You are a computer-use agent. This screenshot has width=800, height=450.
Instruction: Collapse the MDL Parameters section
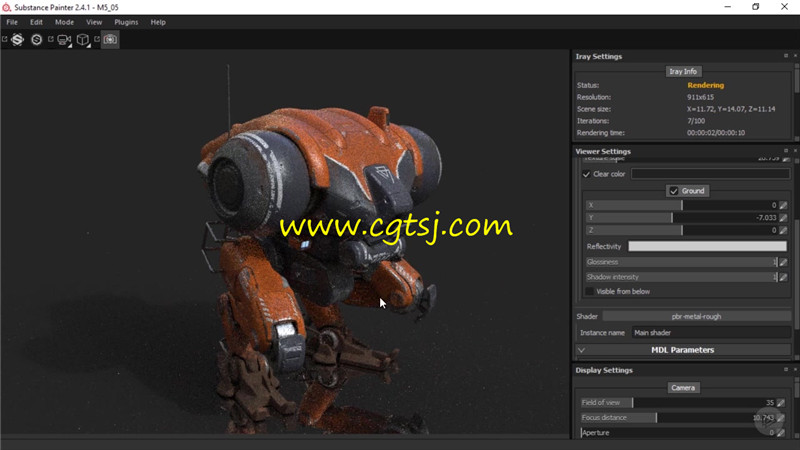pos(581,350)
